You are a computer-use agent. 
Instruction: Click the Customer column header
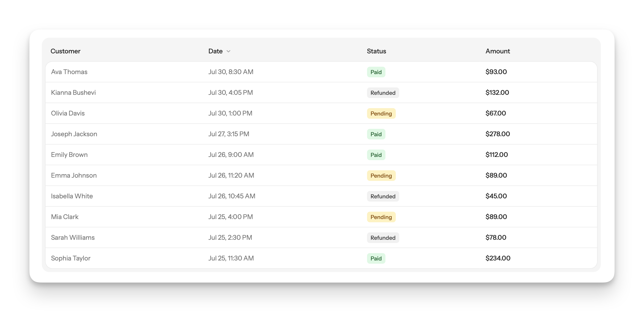[65, 51]
